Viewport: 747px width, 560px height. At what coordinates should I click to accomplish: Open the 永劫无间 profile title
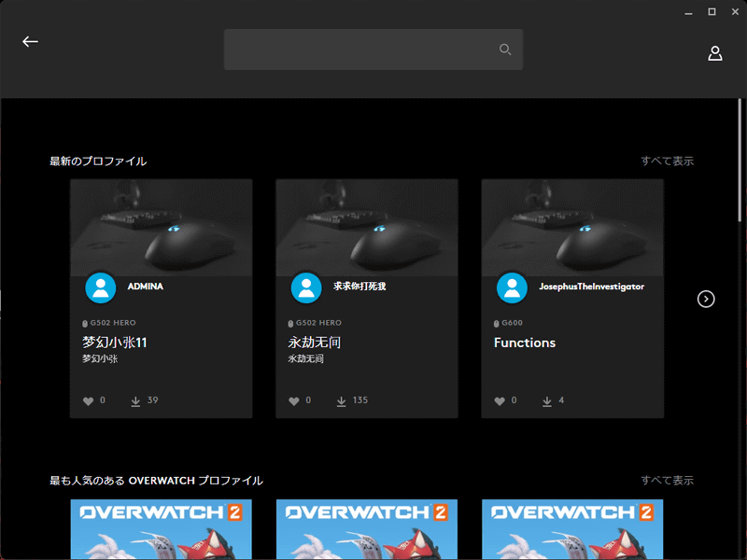tap(315, 343)
